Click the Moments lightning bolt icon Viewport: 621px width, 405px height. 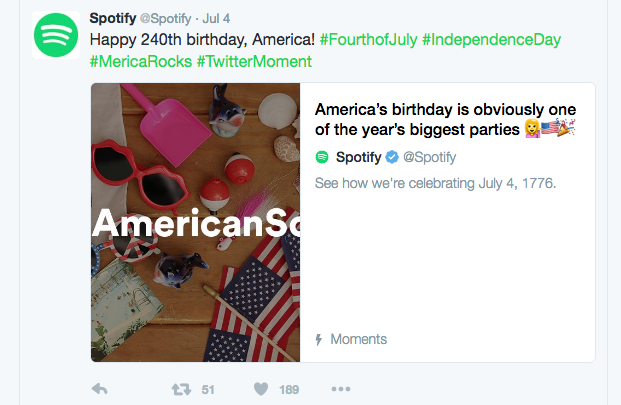tap(319, 339)
